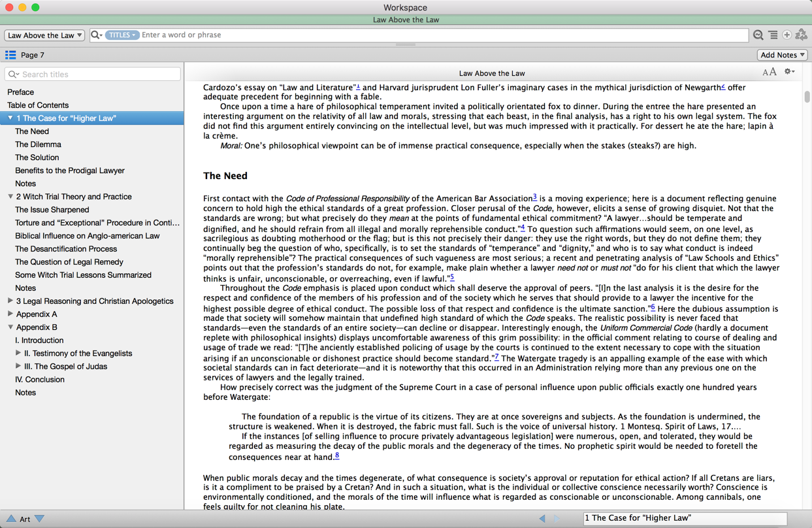Select Appendix A in contents
The image size is (812, 528).
[37, 314]
